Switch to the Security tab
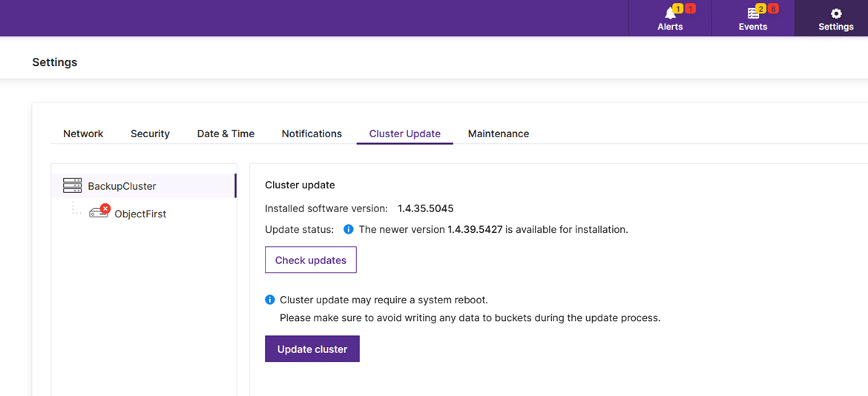 coord(150,133)
